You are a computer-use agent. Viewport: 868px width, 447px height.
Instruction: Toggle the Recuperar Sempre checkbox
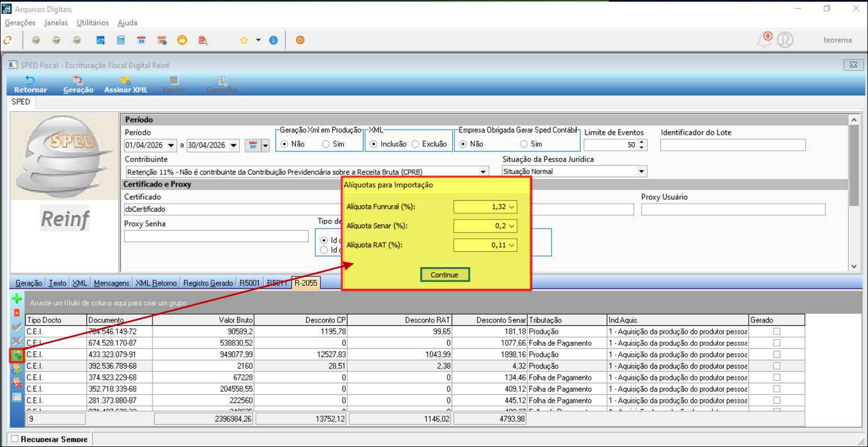click(15, 439)
